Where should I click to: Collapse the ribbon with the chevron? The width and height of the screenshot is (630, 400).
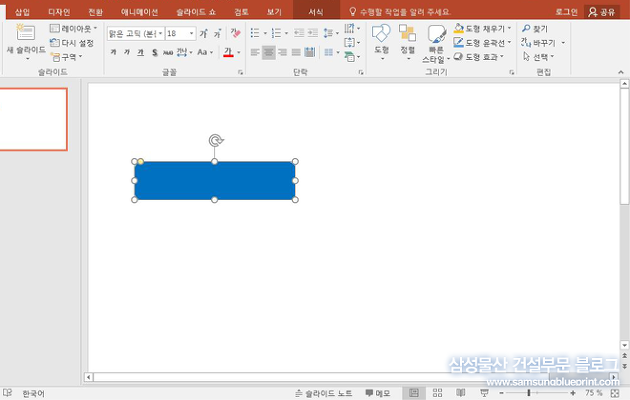click(x=621, y=72)
